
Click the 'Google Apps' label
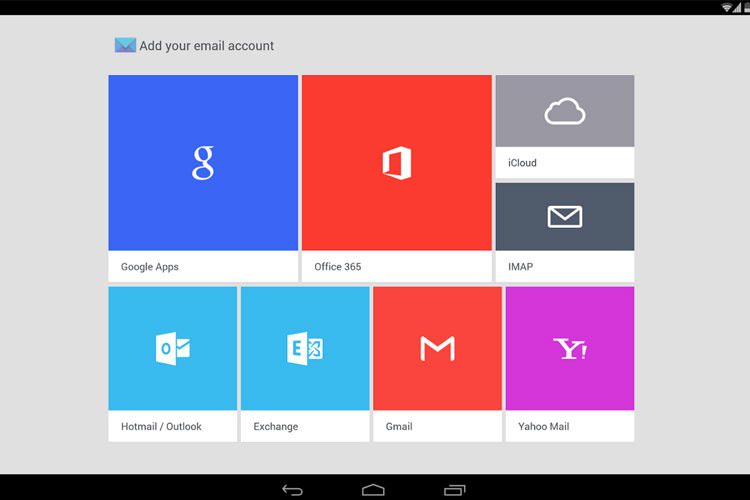pos(150,267)
